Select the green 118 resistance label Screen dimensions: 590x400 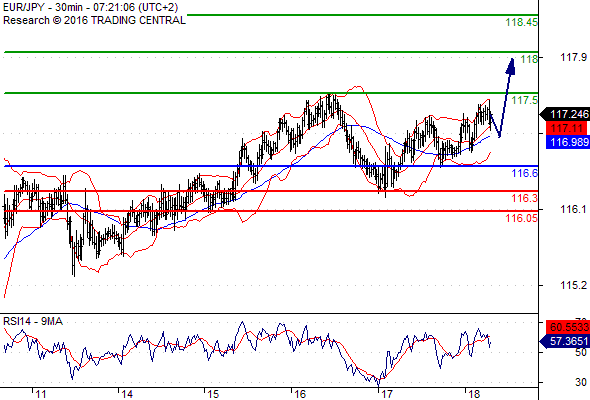click(x=529, y=59)
